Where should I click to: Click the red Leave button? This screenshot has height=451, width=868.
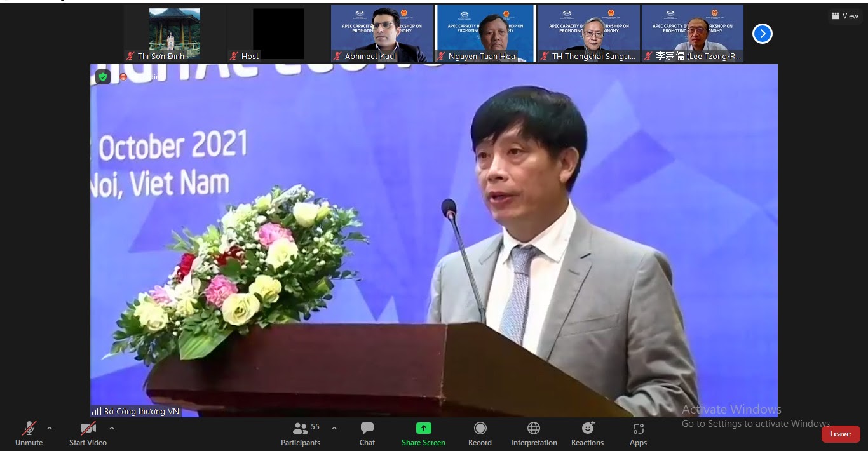[840, 434]
